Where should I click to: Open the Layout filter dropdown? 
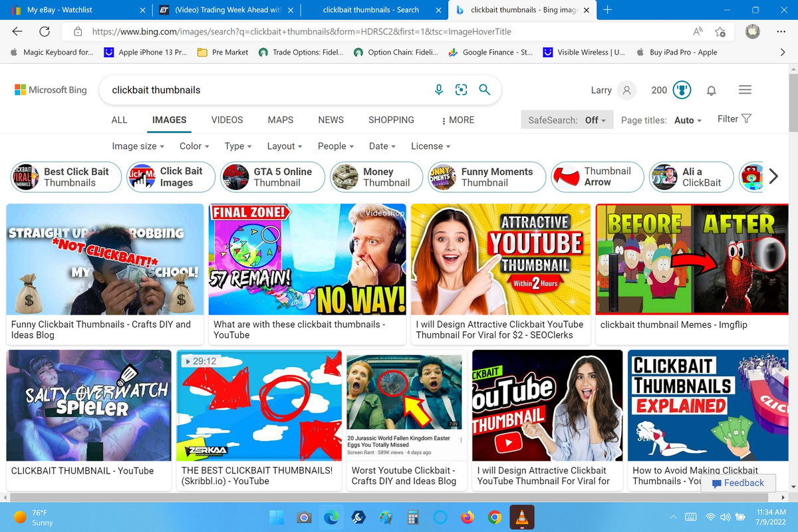[285, 146]
